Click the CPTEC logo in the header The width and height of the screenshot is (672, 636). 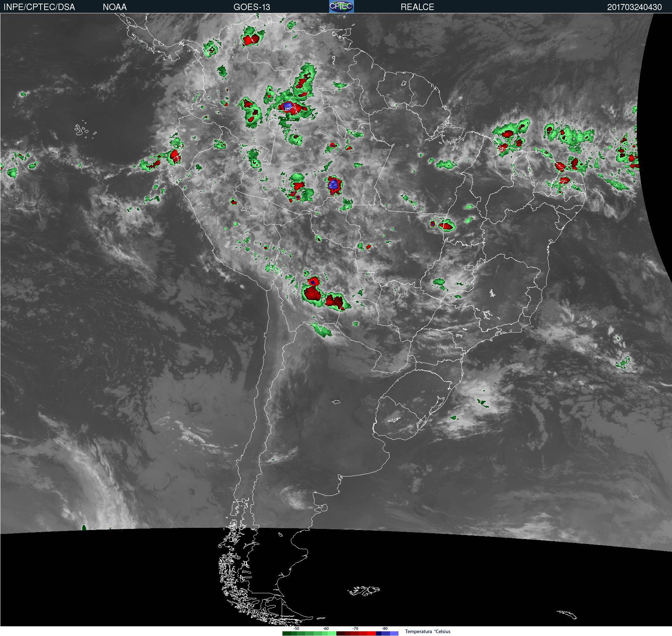[341, 6]
